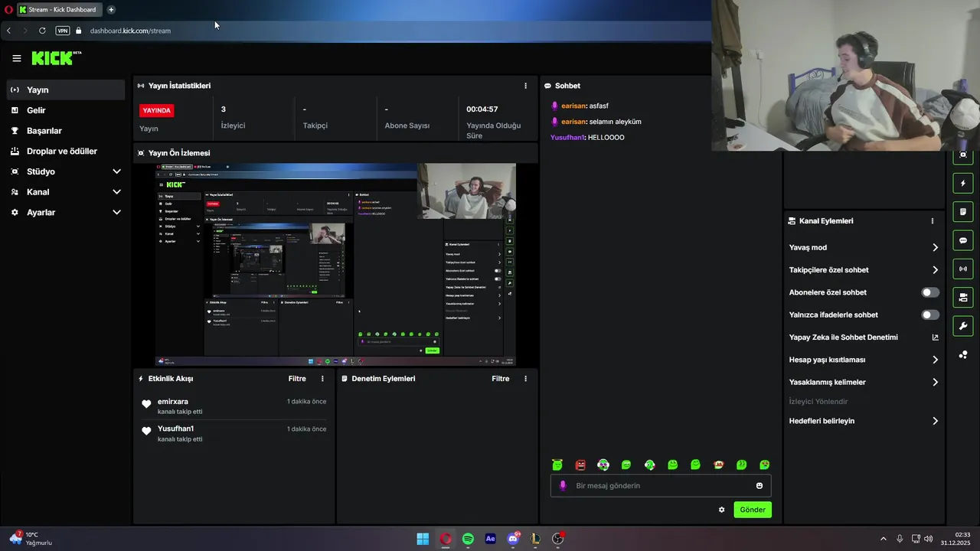Click the 00:04:57 stream duration value

pyautogui.click(x=482, y=109)
